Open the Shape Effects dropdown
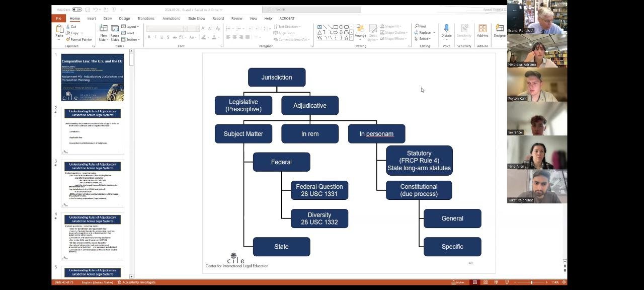The image size is (644, 290). (x=393, y=39)
